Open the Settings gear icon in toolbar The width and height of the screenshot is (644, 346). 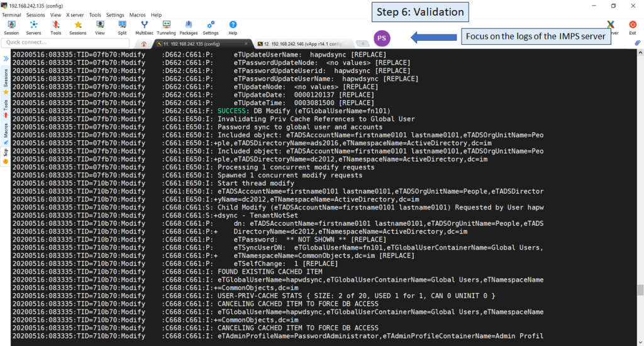point(211,27)
